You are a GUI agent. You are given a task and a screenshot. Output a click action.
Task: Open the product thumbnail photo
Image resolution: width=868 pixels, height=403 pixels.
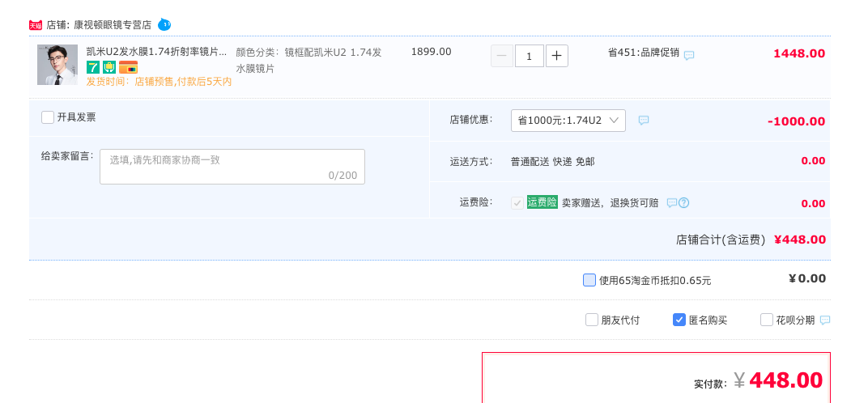pos(57,65)
